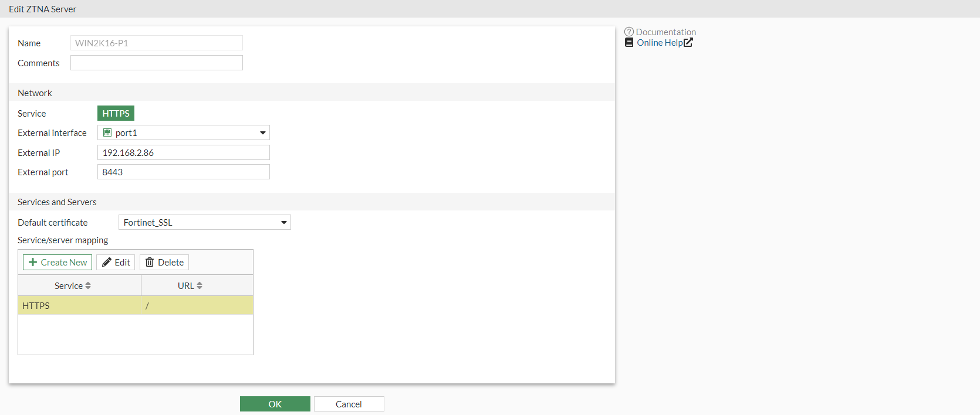Click the Delete trash can icon
The image size is (980, 415).
coord(150,263)
